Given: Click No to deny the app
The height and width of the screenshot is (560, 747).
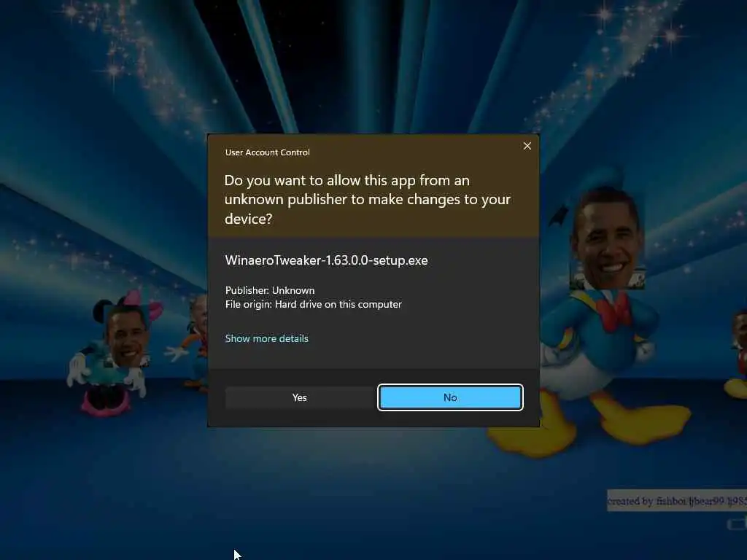Looking at the screenshot, I should [450, 397].
